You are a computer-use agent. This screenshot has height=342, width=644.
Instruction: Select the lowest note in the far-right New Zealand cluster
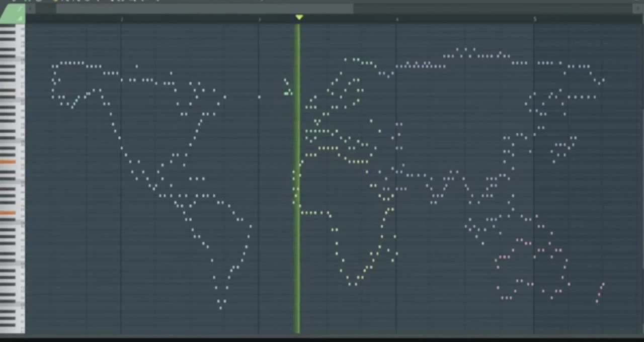pyautogui.click(x=597, y=301)
